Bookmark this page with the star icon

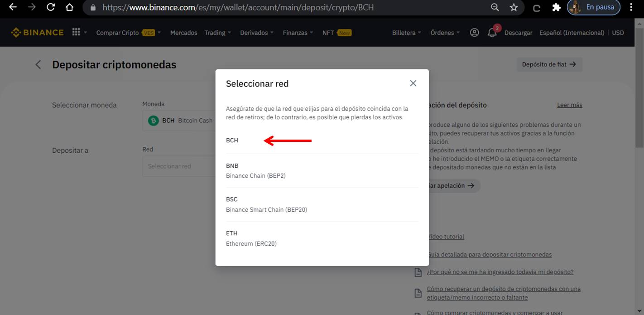[514, 7]
